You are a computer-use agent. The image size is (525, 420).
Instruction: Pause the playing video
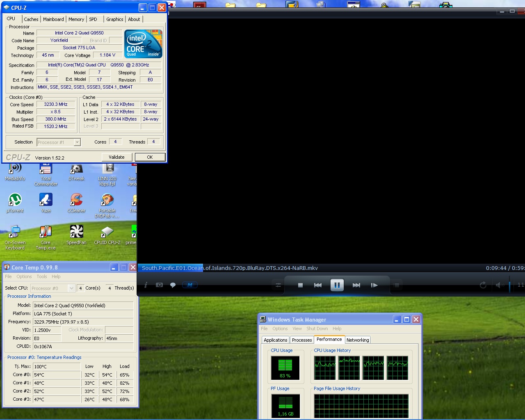click(x=337, y=285)
